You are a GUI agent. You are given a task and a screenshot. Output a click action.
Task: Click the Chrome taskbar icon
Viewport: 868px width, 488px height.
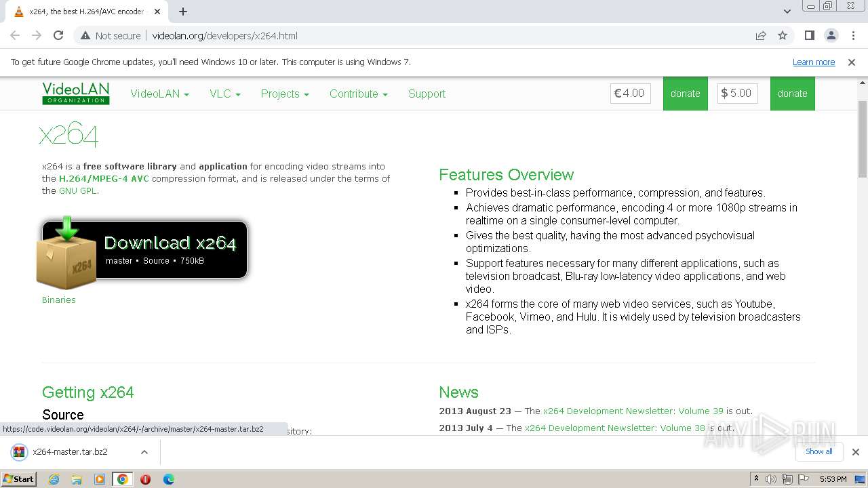pyautogui.click(x=122, y=479)
